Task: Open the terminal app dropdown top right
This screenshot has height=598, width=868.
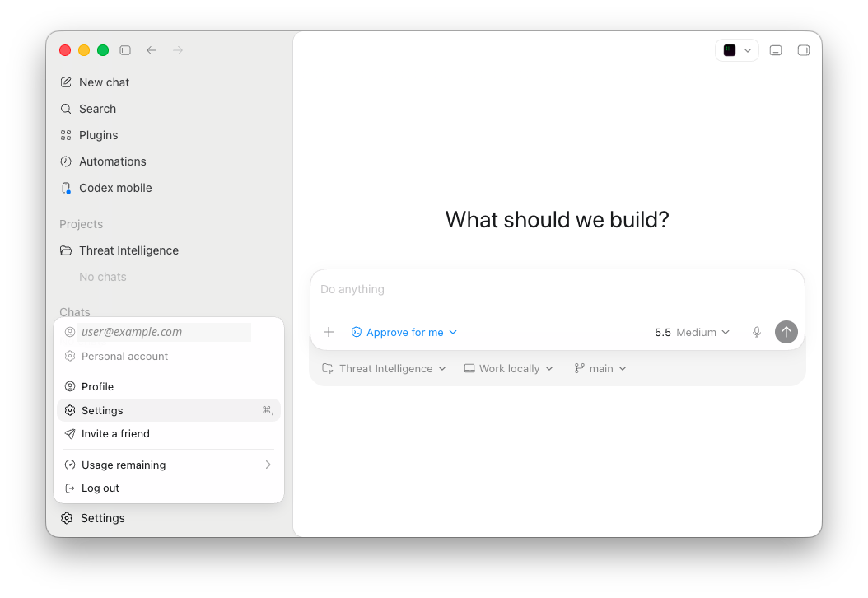Action: [737, 50]
